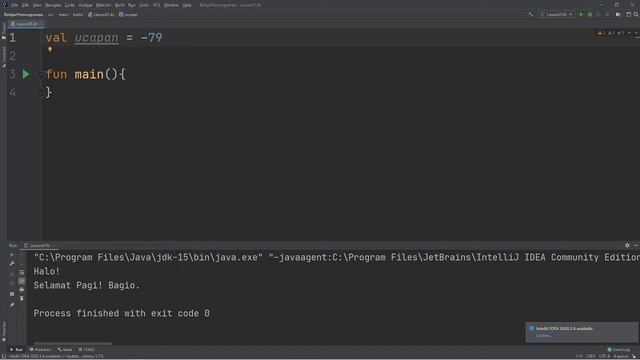Image resolution: width=640 pixels, height=360 pixels.
Task: Open the Project Structure icon in top toolbar
Action: click(618, 14)
